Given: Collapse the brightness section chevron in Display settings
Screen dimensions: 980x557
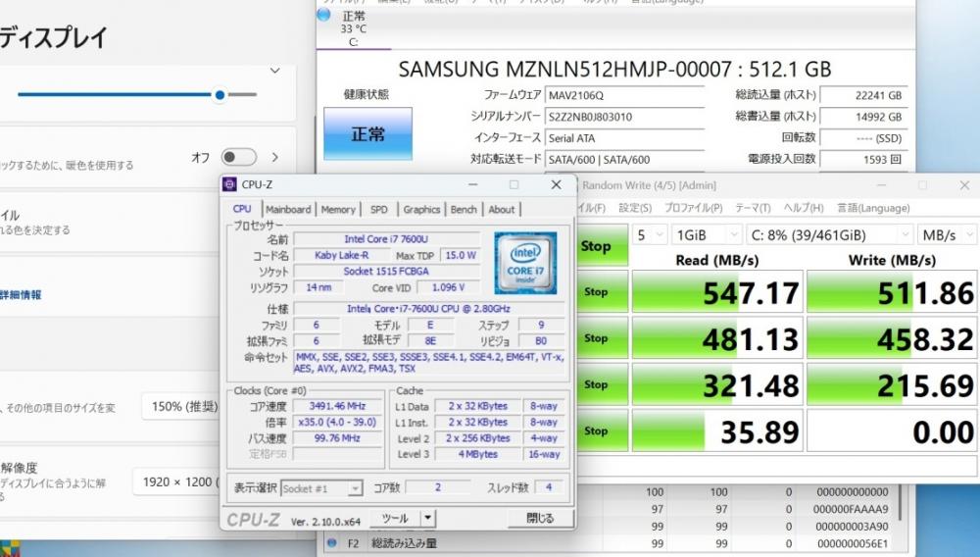Looking at the screenshot, I should pyautogui.click(x=275, y=71).
